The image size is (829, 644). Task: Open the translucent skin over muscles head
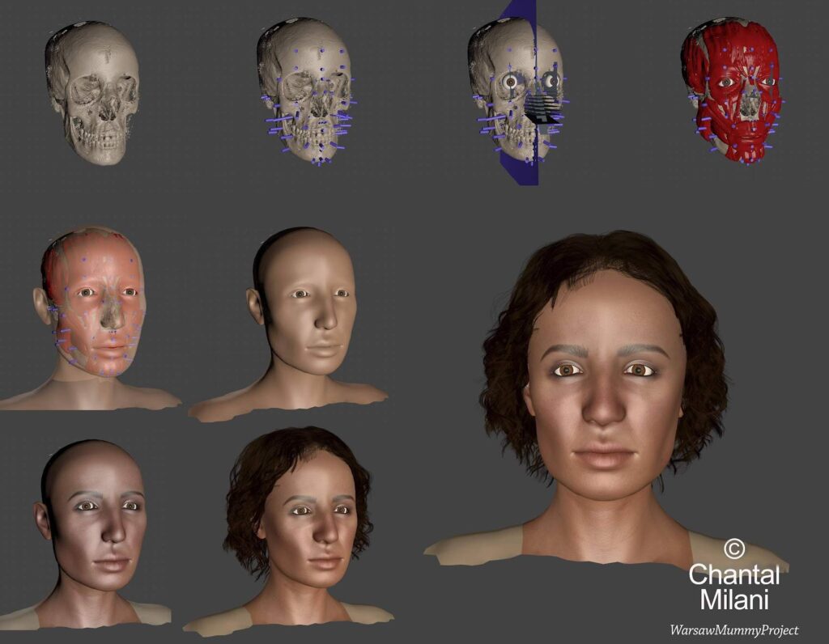click(x=90, y=319)
